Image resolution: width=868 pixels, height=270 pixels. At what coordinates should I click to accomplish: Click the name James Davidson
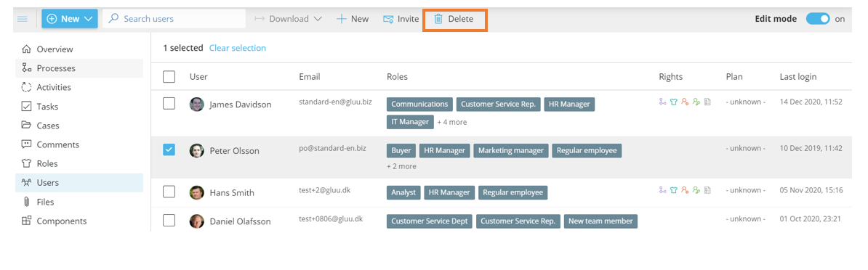[x=240, y=105]
